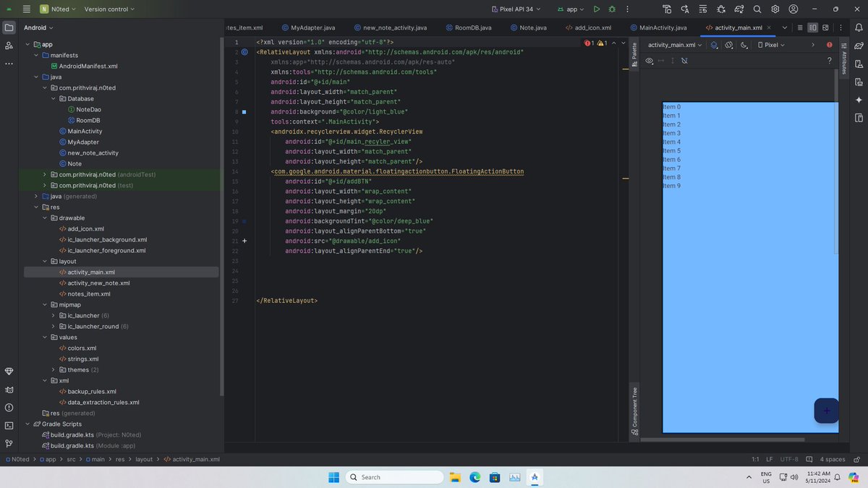Open the Windows Start button

click(x=333, y=477)
